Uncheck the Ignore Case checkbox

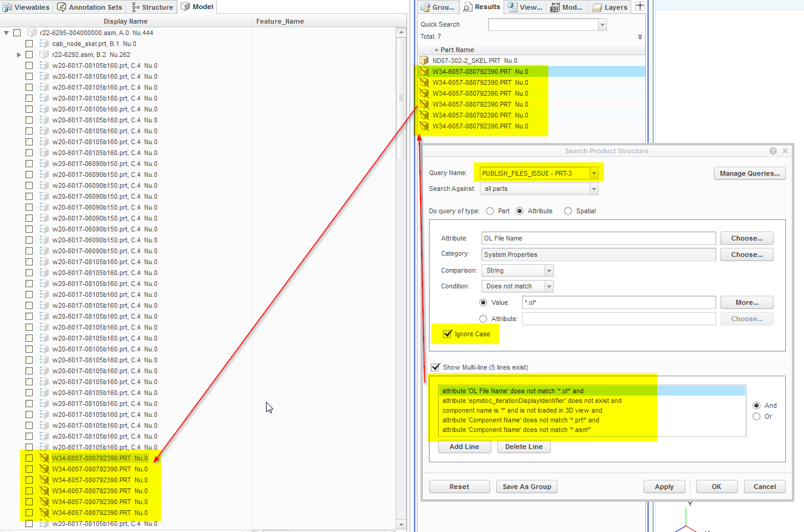click(x=448, y=334)
